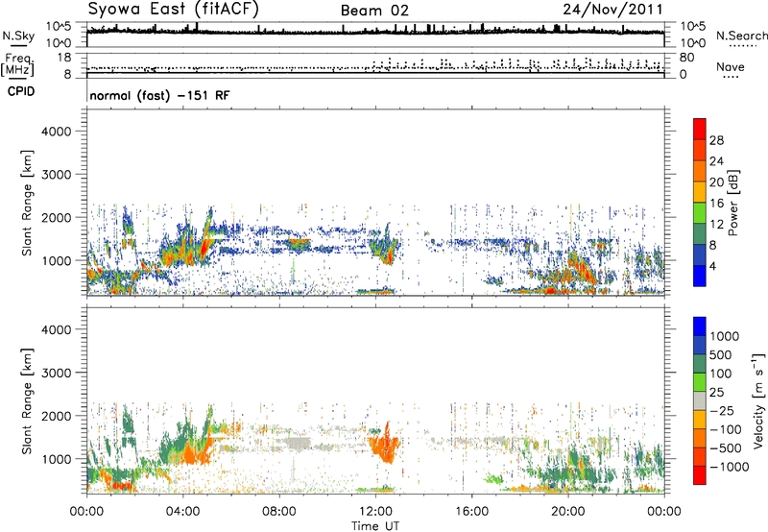This screenshot has width=768, height=532.
Task: Select the "N.Search" legend label
Action: [741, 36]
